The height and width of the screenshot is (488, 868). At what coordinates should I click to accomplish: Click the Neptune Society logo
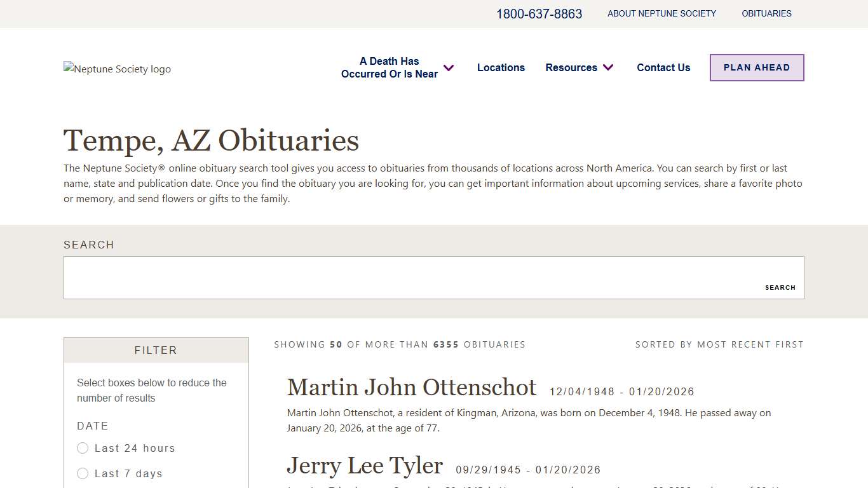117,69
